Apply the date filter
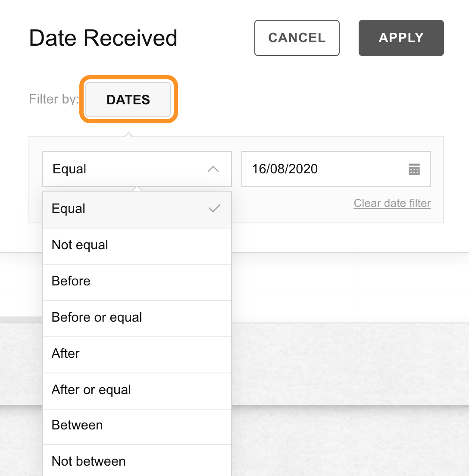Viewport: 469px width, 476px height. click(x=401, y=38)
